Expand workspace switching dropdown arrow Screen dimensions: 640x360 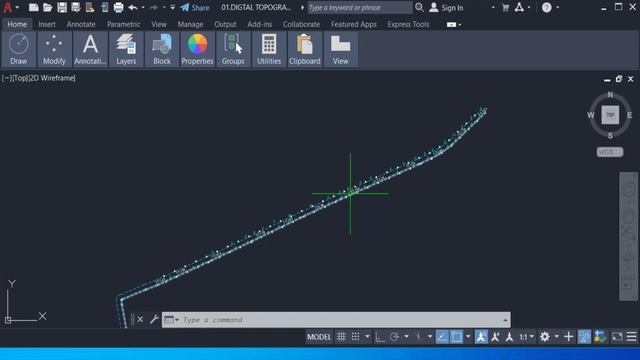[556, 337]
